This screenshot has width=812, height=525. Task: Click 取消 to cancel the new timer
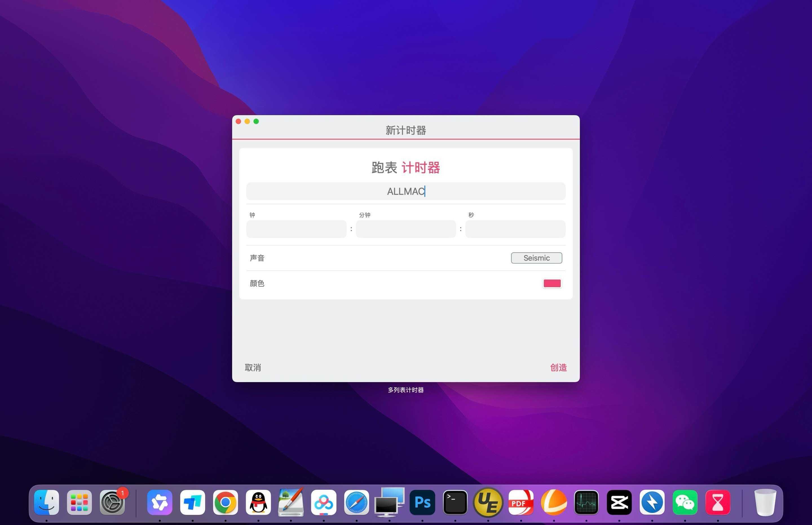[253, 367]
